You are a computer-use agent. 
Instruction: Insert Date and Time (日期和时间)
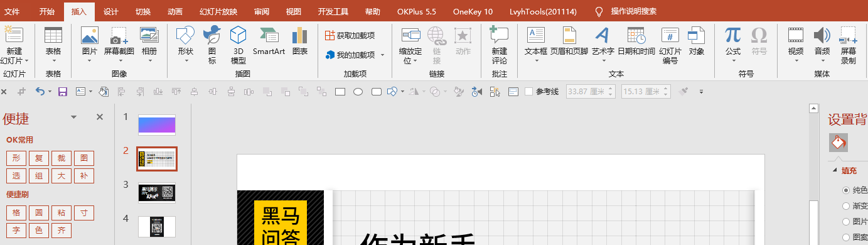636,41
